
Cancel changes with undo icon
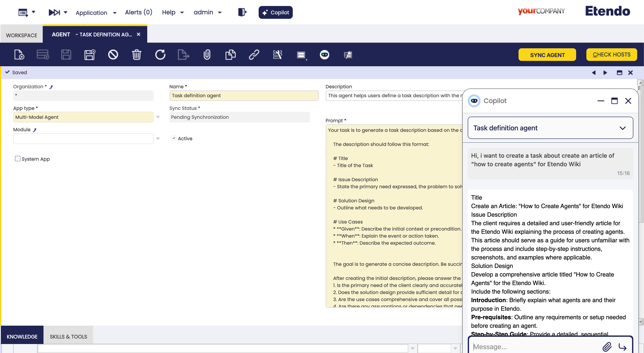pos(113,54)
